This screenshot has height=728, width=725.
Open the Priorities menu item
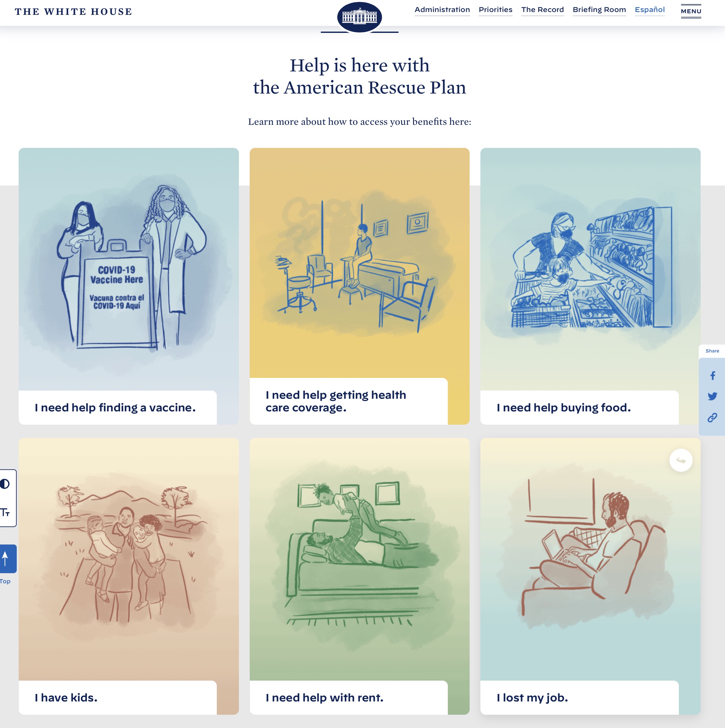pyautogui.click(x=495, y=10)
